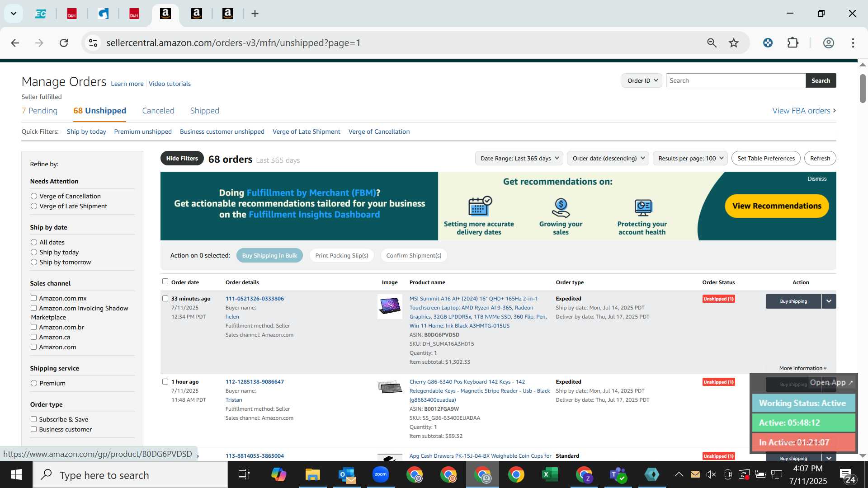
Task: Click Print Packing Slip(s) button
Action: [342, 255]
